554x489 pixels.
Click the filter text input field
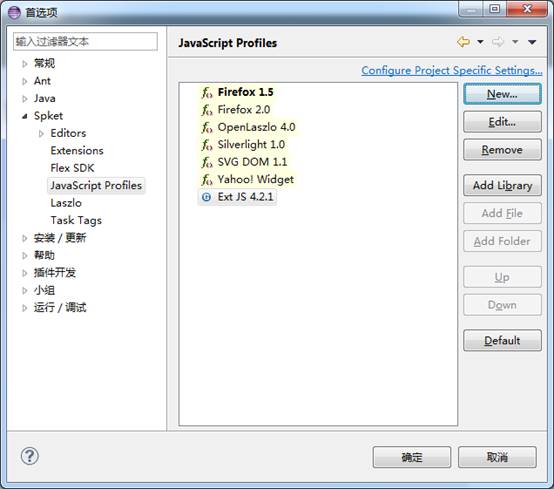[85, 41]
